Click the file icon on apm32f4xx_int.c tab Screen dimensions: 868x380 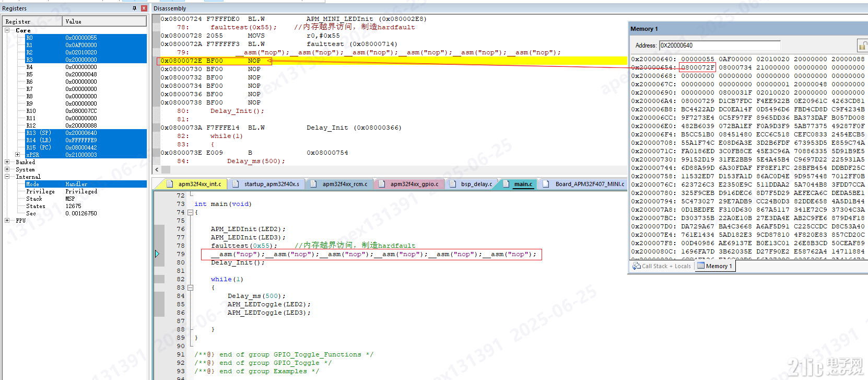pos(170,184)
